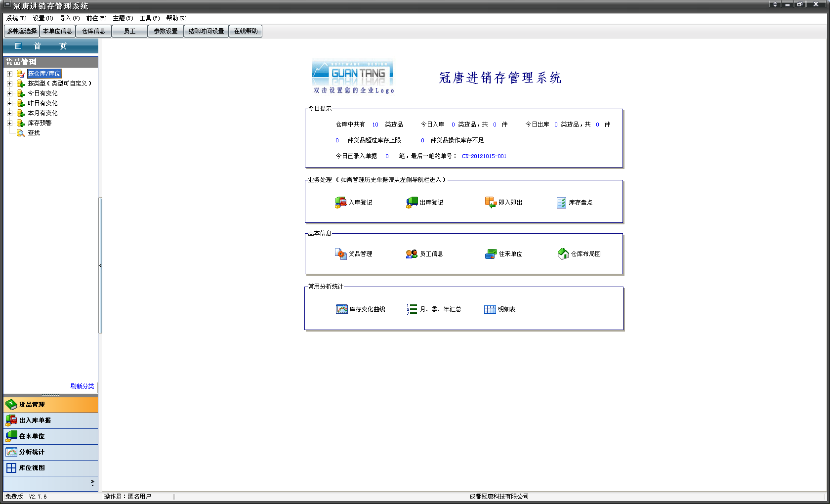Click the 本月有变化 tree node icon
830x504 pixels.
pyautogui.click(x=21, y=113)
